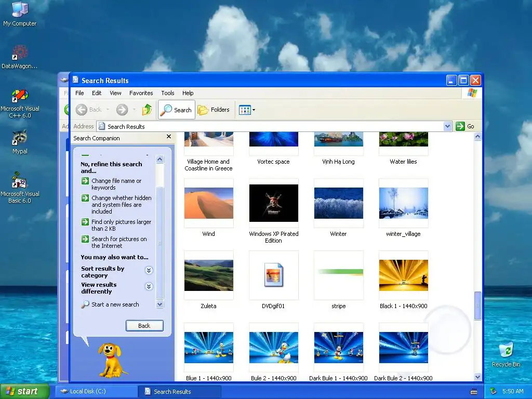The height and width of the screenshot is (399, 532).
Task: Open the Favorites menu
Action: click(x=141, y=93)
